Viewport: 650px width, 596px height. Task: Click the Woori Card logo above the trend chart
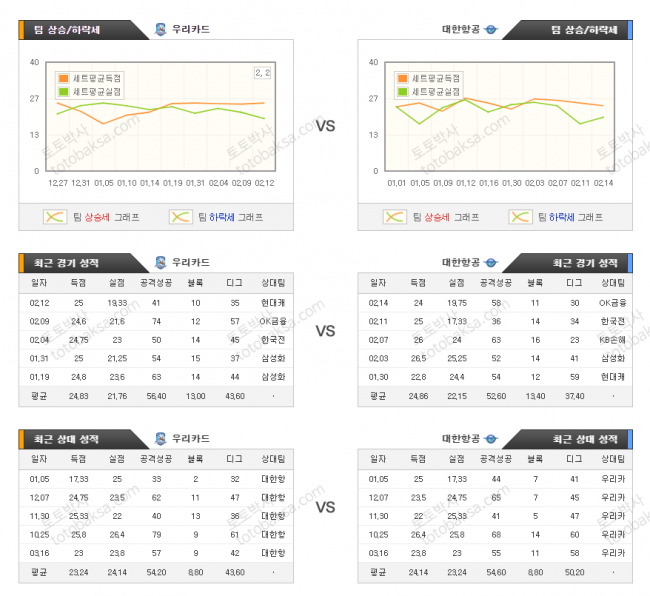[x=161, y=30]
